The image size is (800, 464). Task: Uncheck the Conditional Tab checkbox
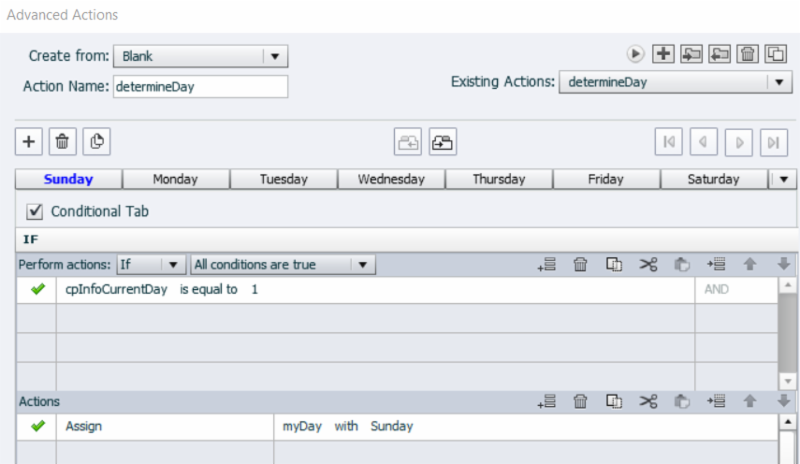click(35, 211)
